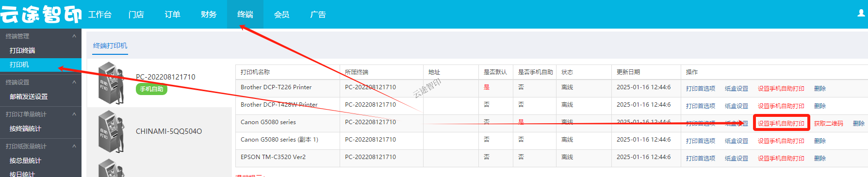This screenshot has width=868, height=177.
Task: Open 打印首选项 for Brother DCP-T428W Printer
Action: 701,106
